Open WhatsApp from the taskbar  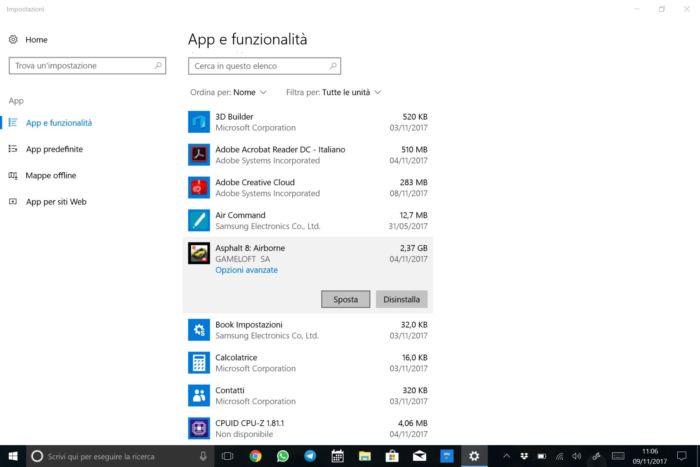pyautogui.click(x=283, y=456)
